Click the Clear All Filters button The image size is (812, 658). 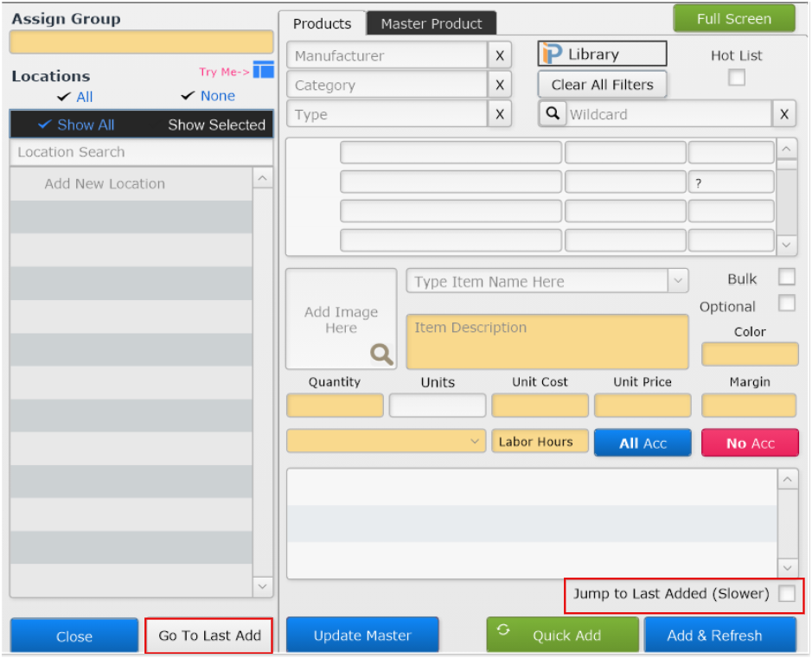[601, 85]
